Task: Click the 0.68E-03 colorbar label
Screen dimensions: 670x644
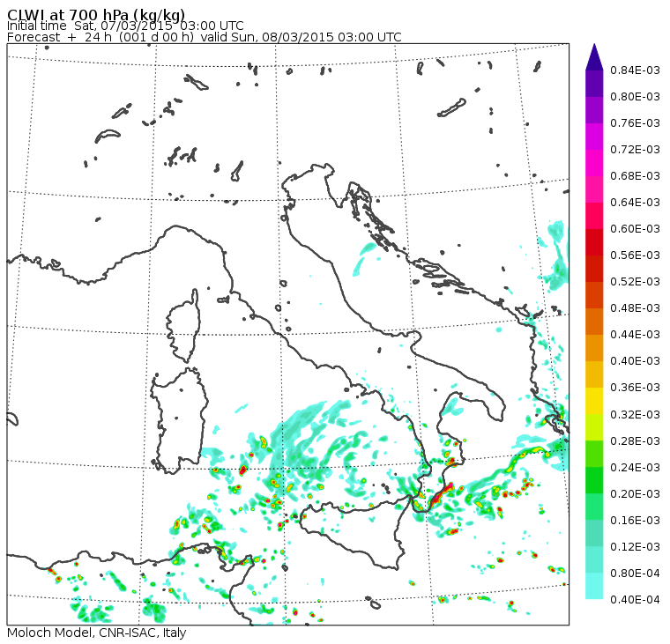Action: pyautogui.click(x=635, y=176)
